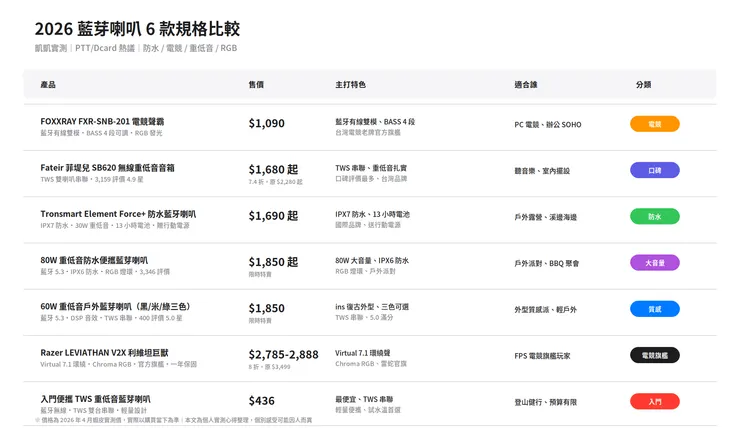Click the subtitle mentioning PTT/Dcard 熱議

pos(136,48)
